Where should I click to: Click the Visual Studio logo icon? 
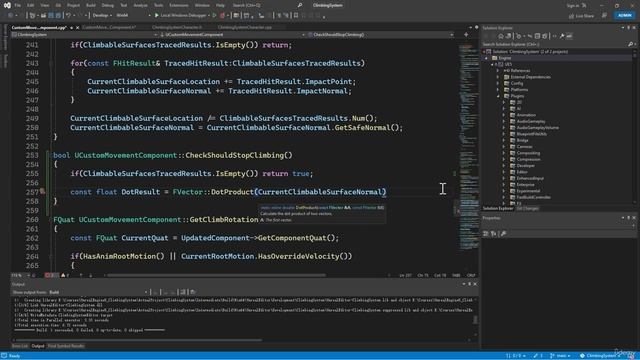7,5
